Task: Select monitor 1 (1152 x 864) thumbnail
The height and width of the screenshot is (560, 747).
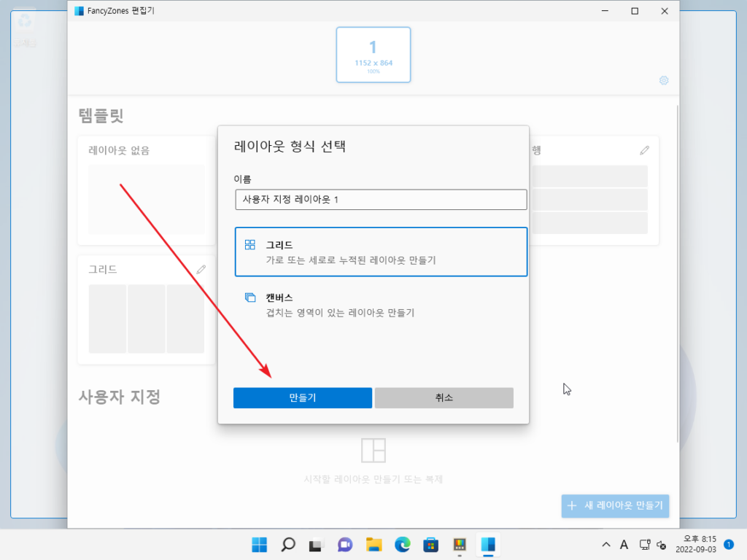Action: click(x=373, y=55)
